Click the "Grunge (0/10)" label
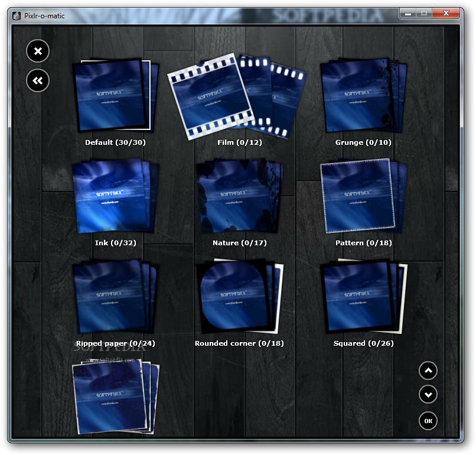This screenshot has width=476, height=455. (x=363, y=142)
